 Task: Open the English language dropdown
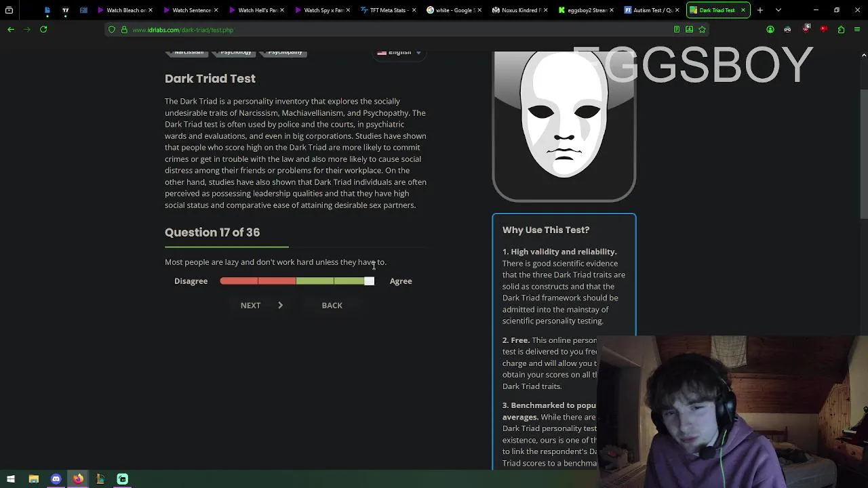399,53
